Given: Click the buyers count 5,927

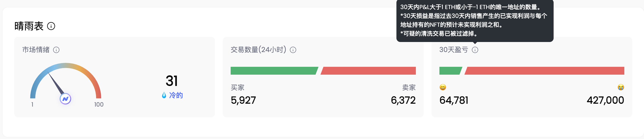Looking at the screenshot, I should (243, 100).
